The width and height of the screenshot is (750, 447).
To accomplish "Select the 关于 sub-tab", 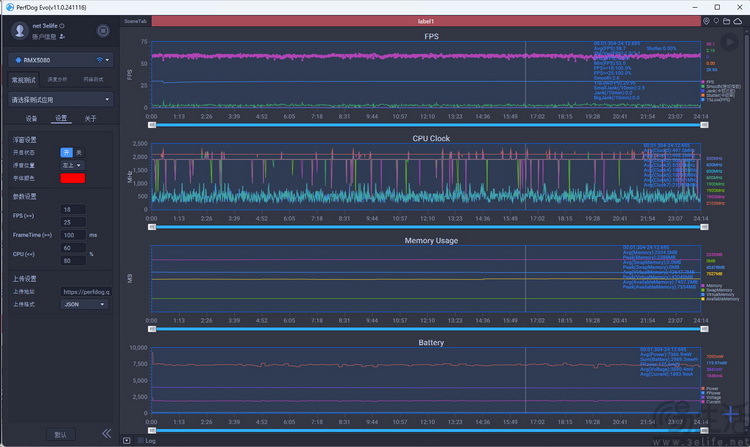I will (x=90, y=118).
